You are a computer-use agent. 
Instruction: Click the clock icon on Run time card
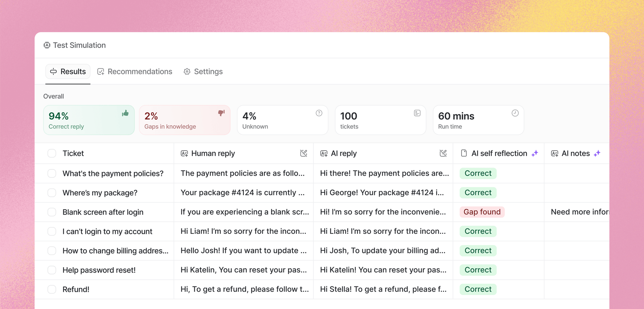click(515, 113)
